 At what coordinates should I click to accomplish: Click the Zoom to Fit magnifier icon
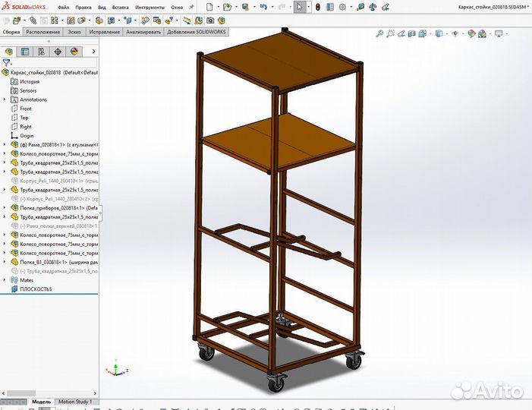coord(379,34)
